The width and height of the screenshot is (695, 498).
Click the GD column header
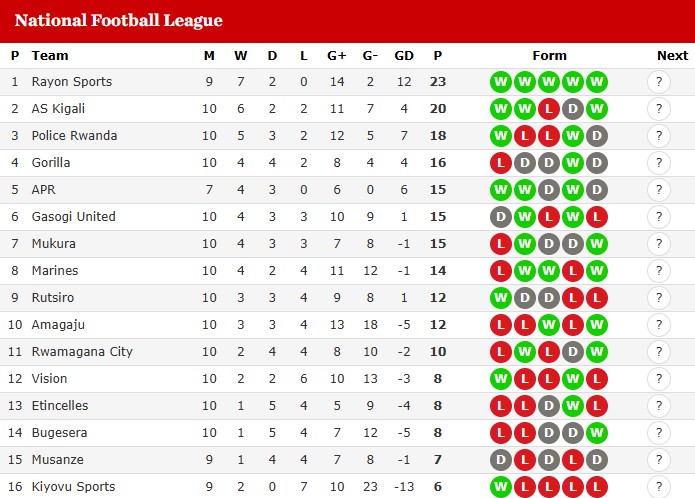point(404,56)
